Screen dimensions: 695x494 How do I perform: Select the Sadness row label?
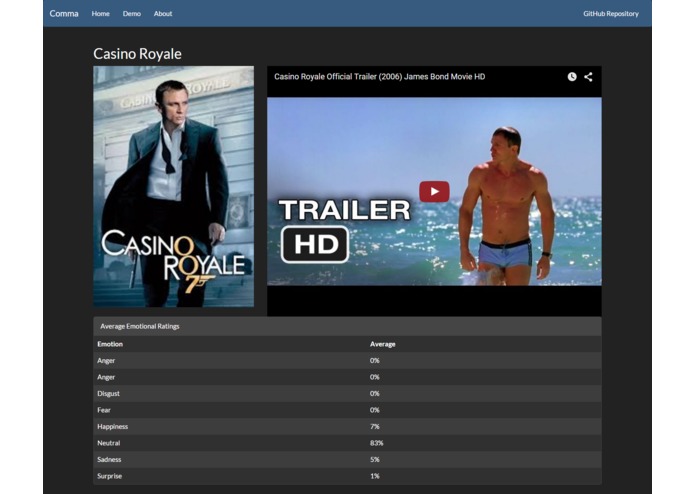(109, 459)
